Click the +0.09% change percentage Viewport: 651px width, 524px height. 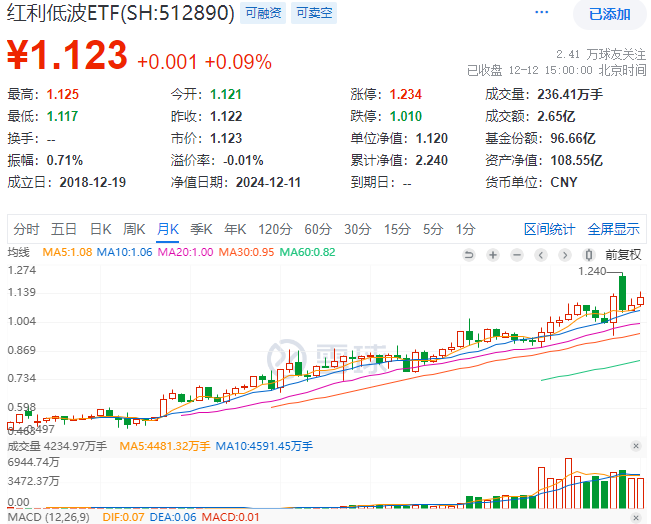point(238,62)
